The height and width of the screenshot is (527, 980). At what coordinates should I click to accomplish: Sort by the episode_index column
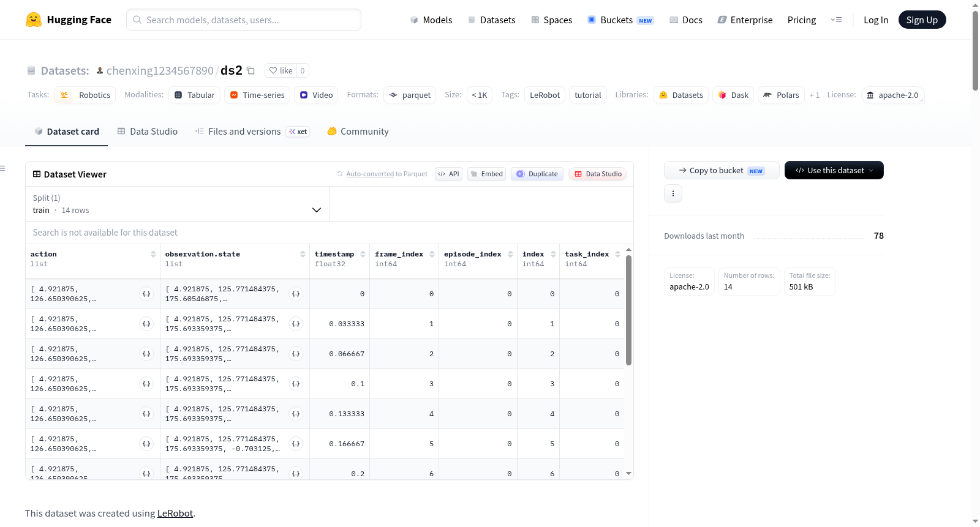pyautogui.click(x=510, y=254)
